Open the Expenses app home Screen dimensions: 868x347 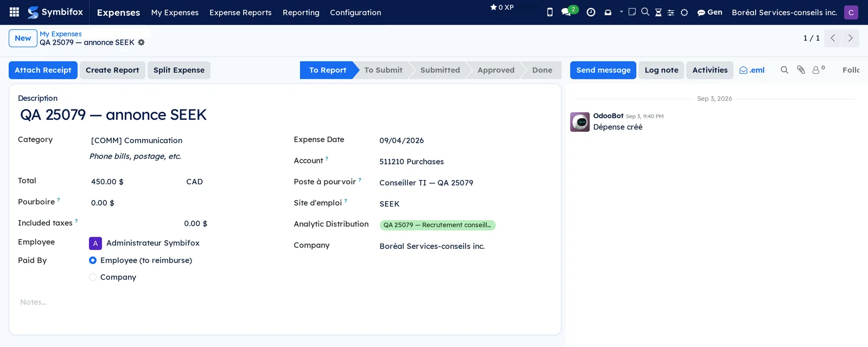pos(118,12)
